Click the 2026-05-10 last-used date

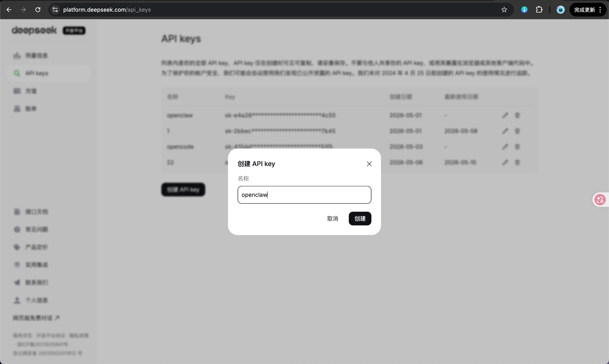tap(460, 162)
